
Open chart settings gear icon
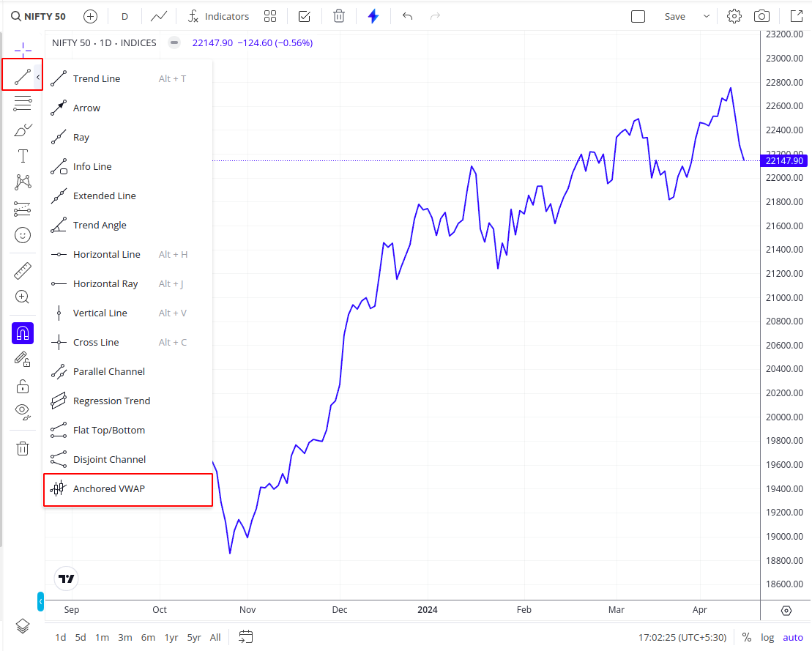(x=734, y=17)
